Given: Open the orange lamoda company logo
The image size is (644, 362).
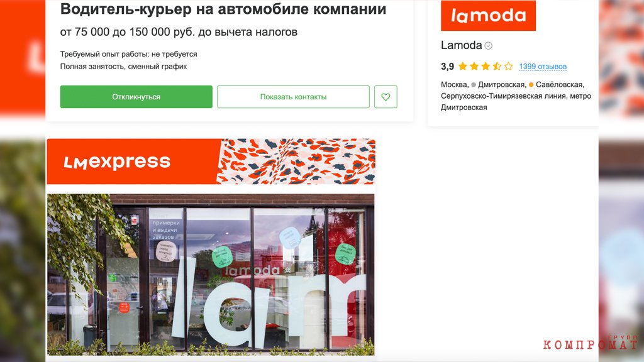Looking at the screenshot, I should coord(488,16).
